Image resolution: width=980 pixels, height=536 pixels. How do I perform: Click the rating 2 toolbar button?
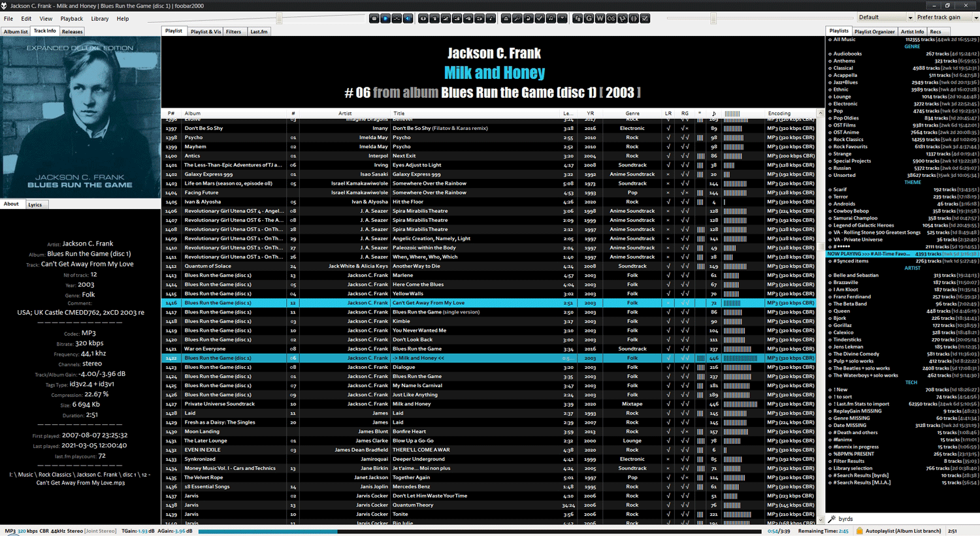446,18
